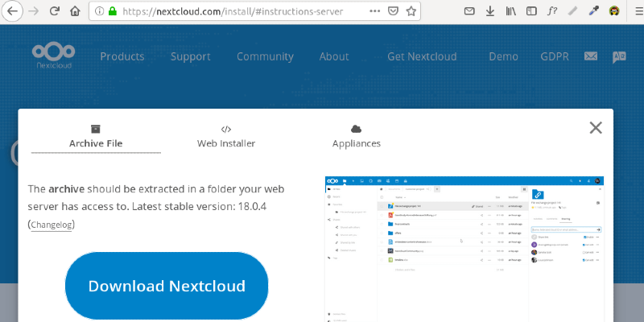Screen dimensions: 644x322
Task: Show site information icon in address bar
Action: 99,11
